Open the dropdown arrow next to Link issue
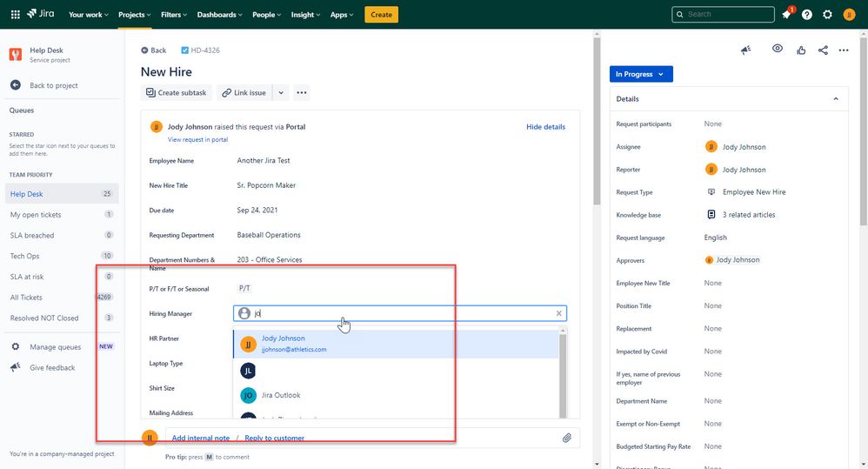 [x=281, y=92]
